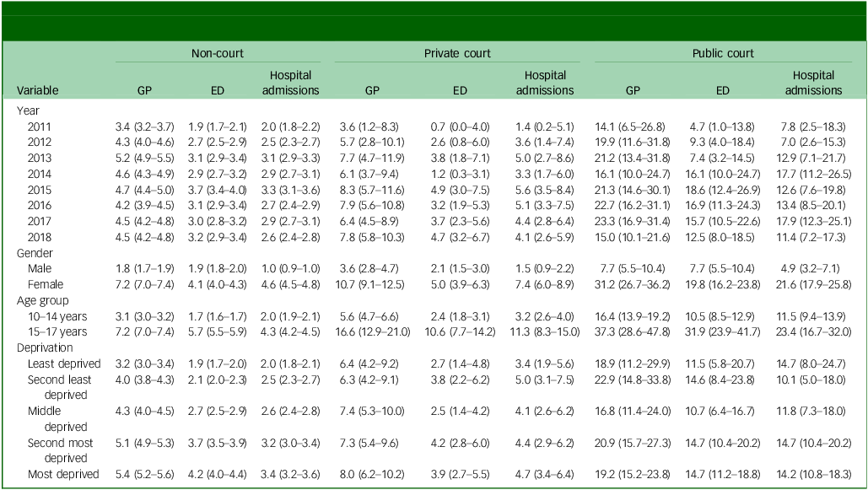Screen dimensions: 868x490
Task: Click the Gender section heading
Action: coord(35,252)
